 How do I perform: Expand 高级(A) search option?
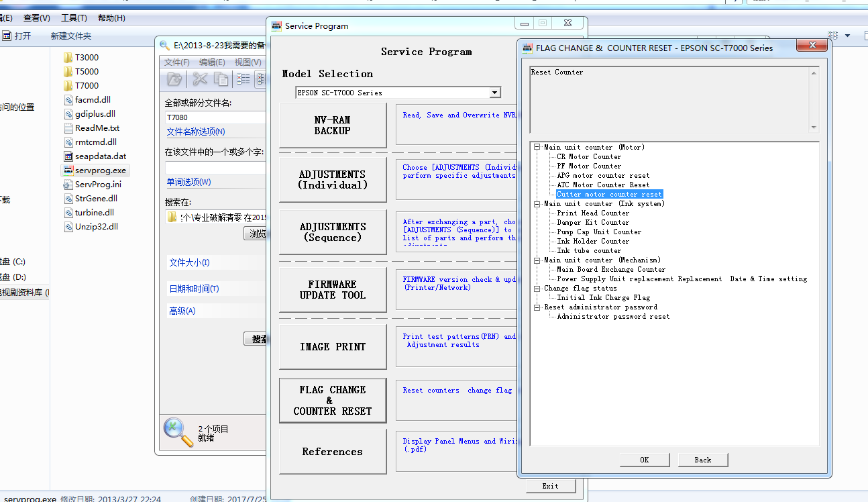pos(182,311)
